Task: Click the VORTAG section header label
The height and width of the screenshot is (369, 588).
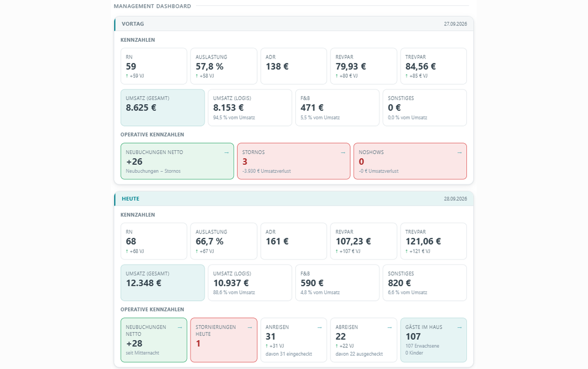Action: click(x=133, y=24)
